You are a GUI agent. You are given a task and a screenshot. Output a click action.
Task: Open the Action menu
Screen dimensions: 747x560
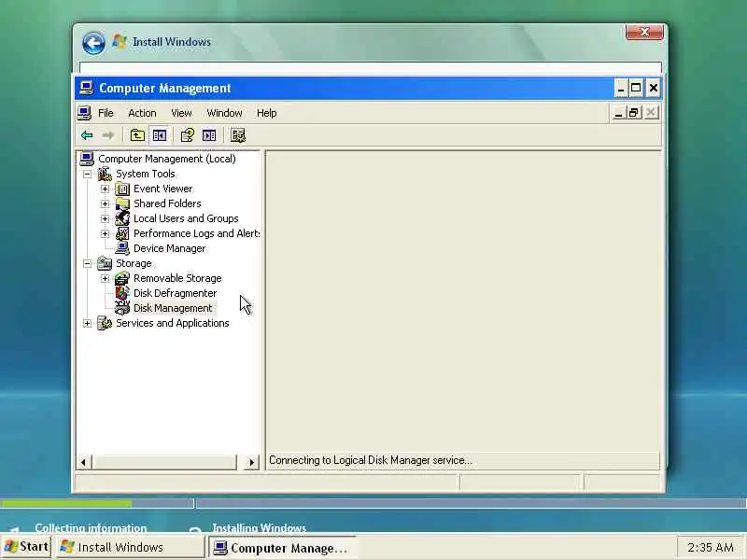(142, 113)
